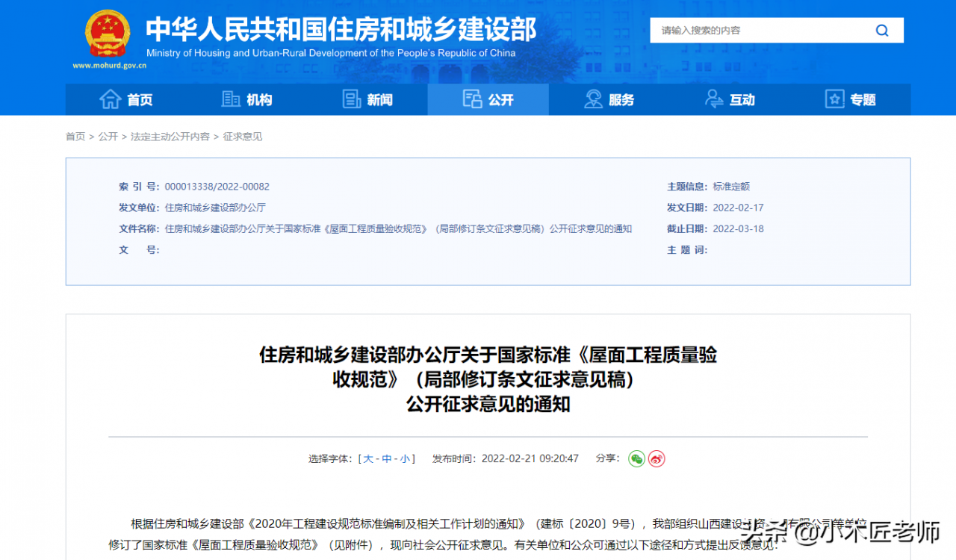The width and height of the screenshot is (956, 560).
Task: Share the notice via the Weibo icon
Action: (x=657, y=458)
